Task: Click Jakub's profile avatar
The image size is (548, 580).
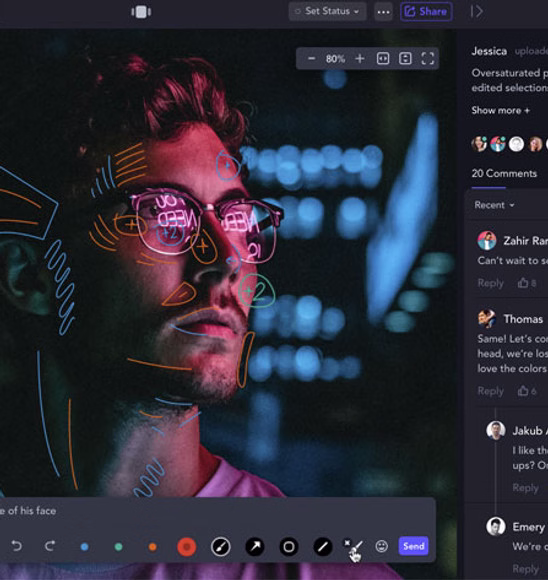Action: (496, 430)
